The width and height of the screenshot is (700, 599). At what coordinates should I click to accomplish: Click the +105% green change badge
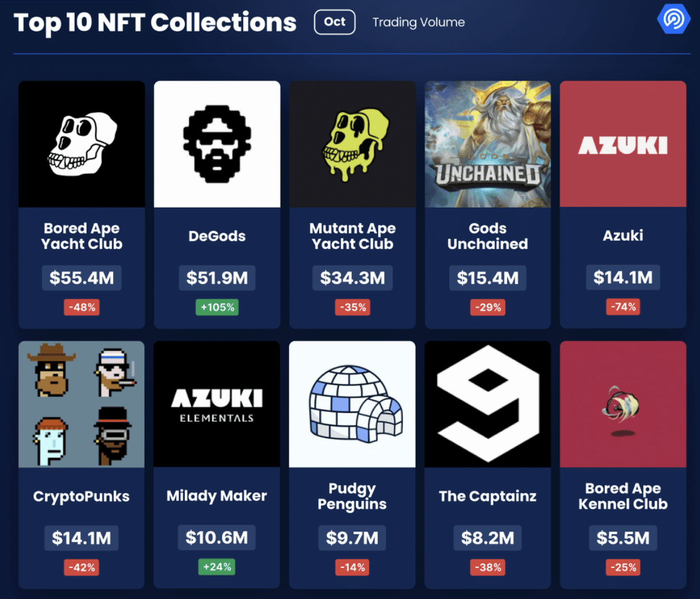pos(217,308)
